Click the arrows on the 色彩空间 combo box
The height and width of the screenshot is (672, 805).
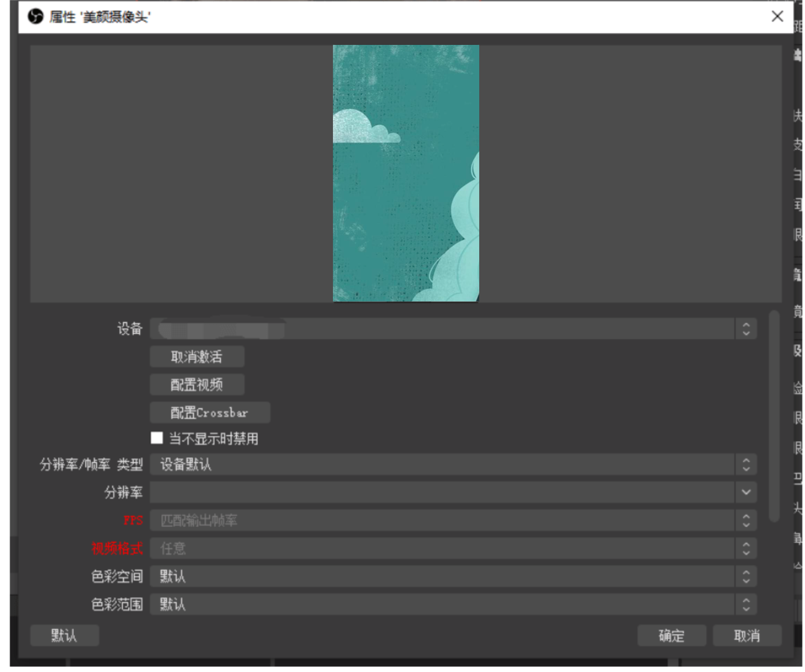point(746,576)
